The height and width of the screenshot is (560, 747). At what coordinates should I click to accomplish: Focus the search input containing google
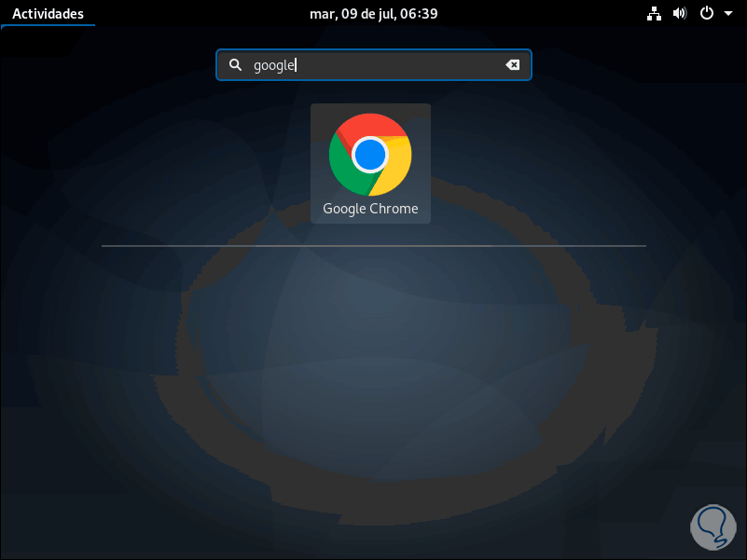click(374, 65)
